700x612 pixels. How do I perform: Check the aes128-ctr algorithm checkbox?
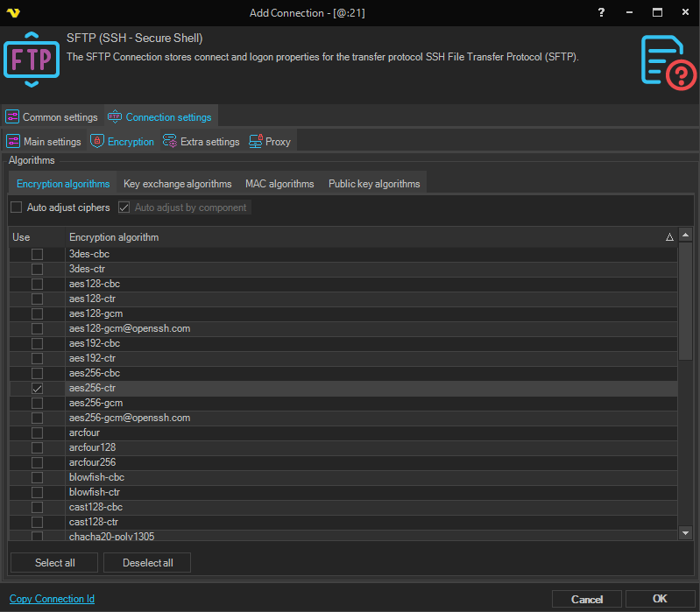coord(37,299)
